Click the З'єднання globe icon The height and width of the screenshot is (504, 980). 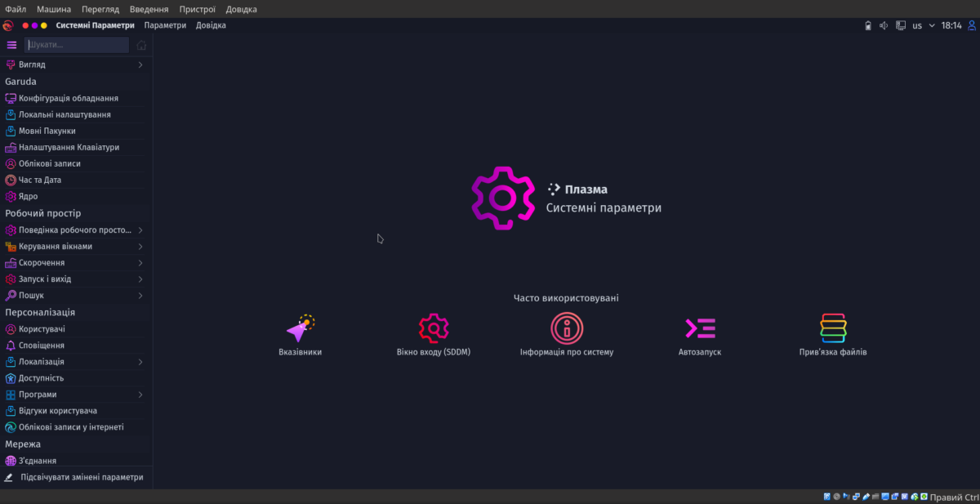11,461
